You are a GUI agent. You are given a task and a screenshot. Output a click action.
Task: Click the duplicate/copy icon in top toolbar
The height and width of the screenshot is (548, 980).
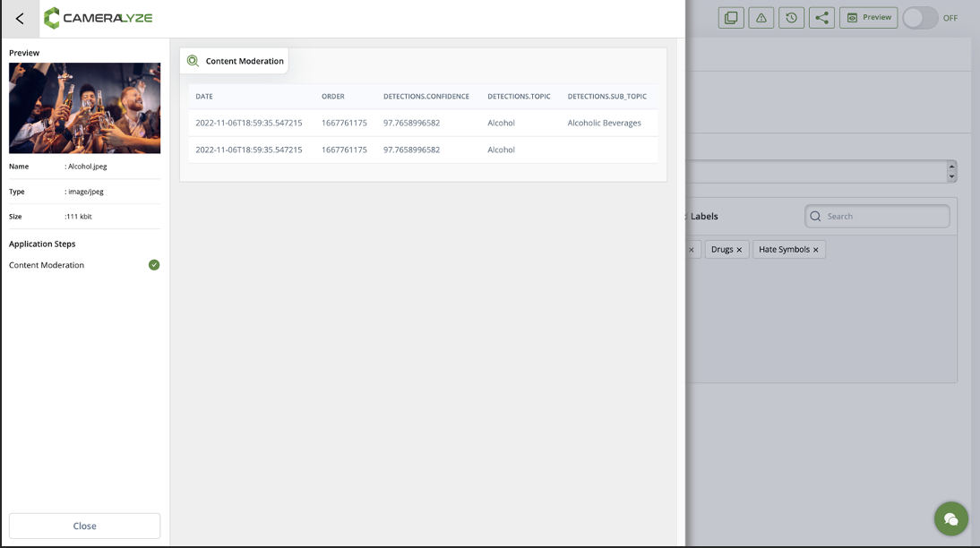click(731, 18)
